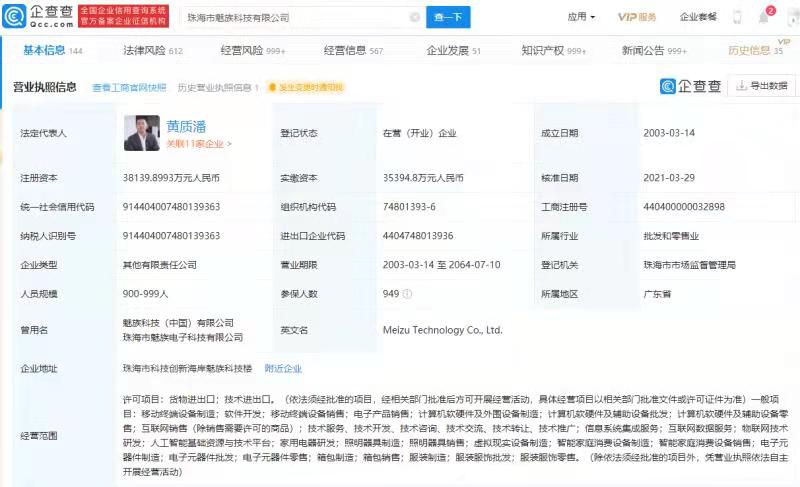Click the VIP服务 icon link
This screenshot has height=487, width=800.
tap(637, 17)
